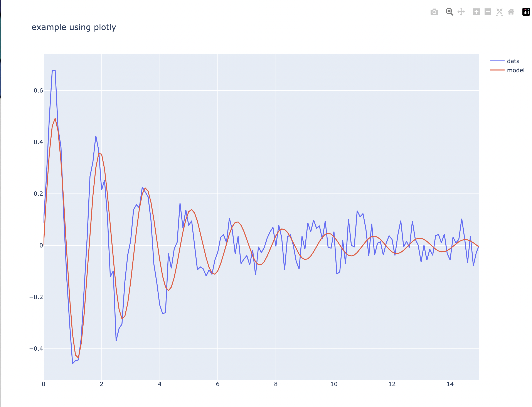The height and width of the screenshot is (407, 532).
Task: Toggle visibility of the data trace
Action: pos(513,61)
